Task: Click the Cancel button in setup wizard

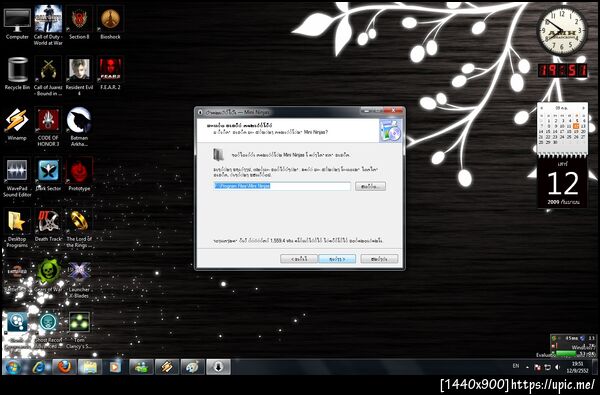Action: 379,259
